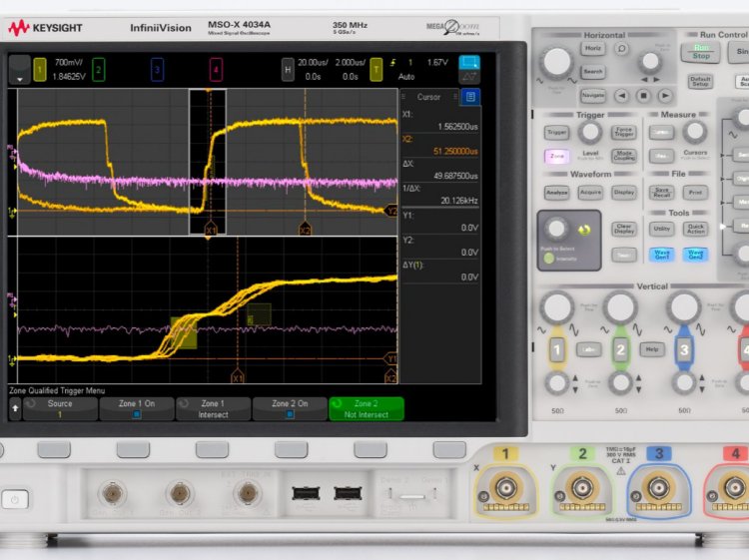749x560 pixels.
Task: Tap the T trigger badge on screen
Action: (x=376, y=70)
